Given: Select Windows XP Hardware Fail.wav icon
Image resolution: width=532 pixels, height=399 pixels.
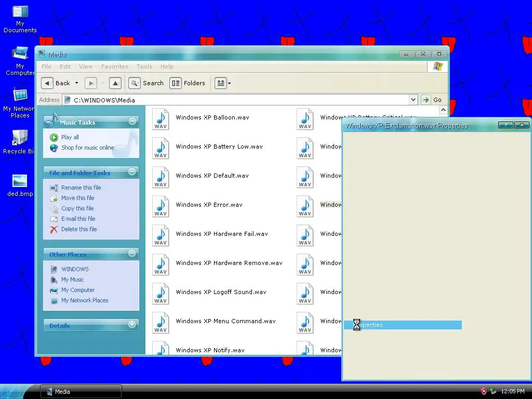Looking at the screenshot, I should (161, 235).
